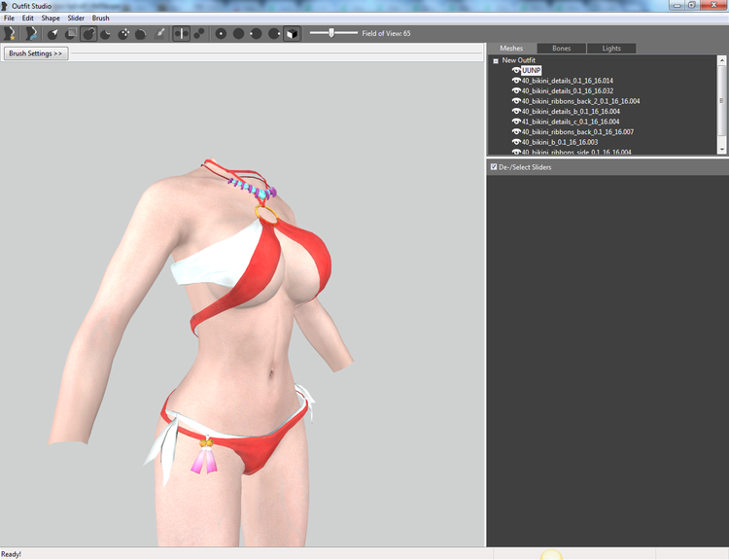Select mesh 40_bikini_ribbons_back_0.1_16_16.007
The height and width of the screenshot is (560, 729).
point(577,131)
